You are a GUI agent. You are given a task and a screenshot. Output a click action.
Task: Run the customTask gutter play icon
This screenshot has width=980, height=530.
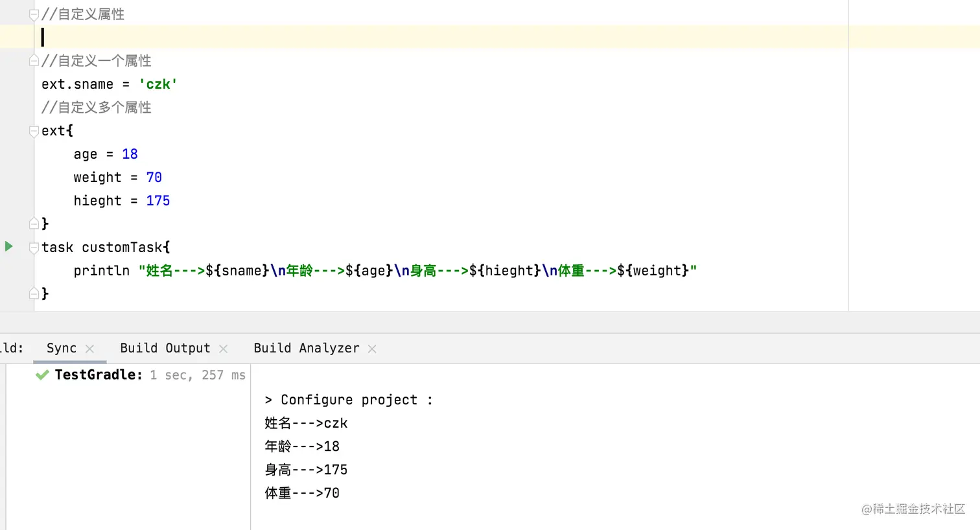click(9, 246)
